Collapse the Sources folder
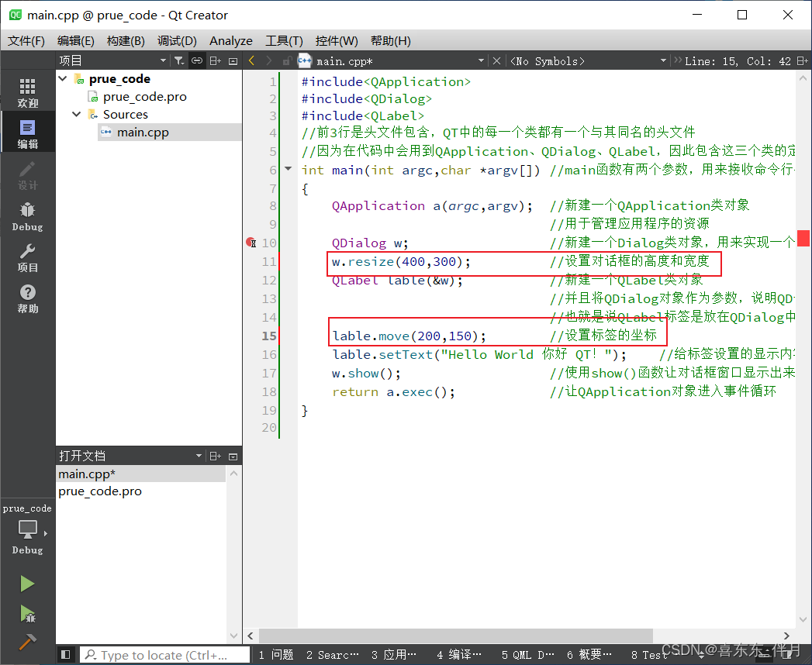812x665 pixels. tap(76, 114)
